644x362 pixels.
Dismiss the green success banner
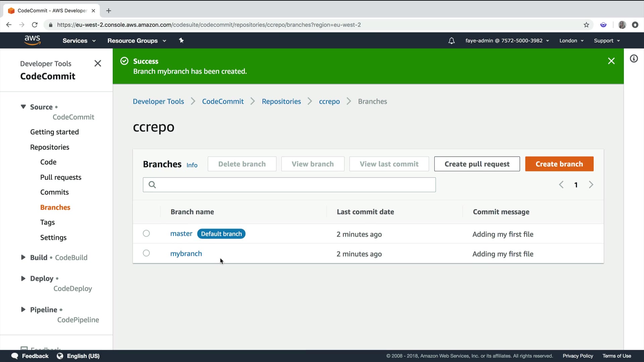[611, 61]
